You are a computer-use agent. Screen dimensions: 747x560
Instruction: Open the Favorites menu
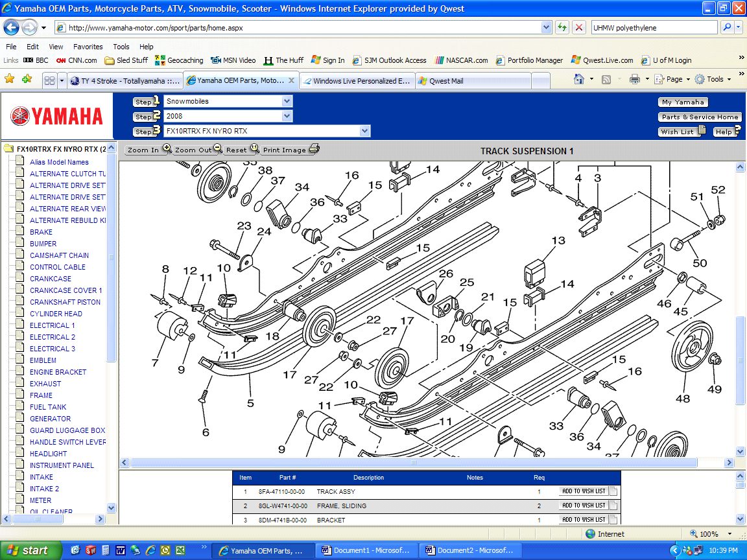88,47
